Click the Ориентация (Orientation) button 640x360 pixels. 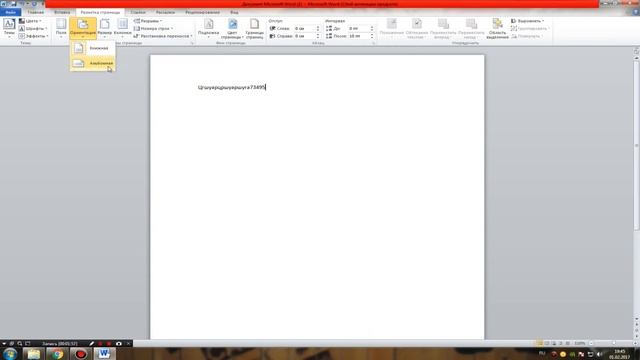click(83, 28)
